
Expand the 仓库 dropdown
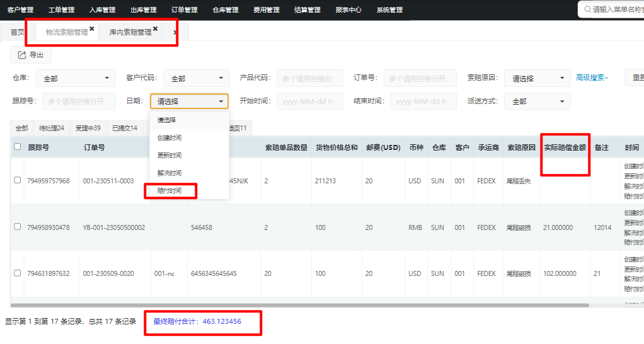75,78
